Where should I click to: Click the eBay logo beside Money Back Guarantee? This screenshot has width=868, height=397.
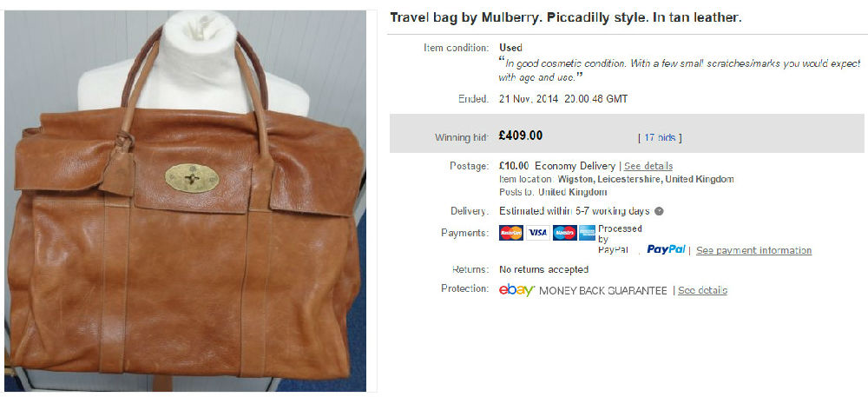click(x=516, y=290)
